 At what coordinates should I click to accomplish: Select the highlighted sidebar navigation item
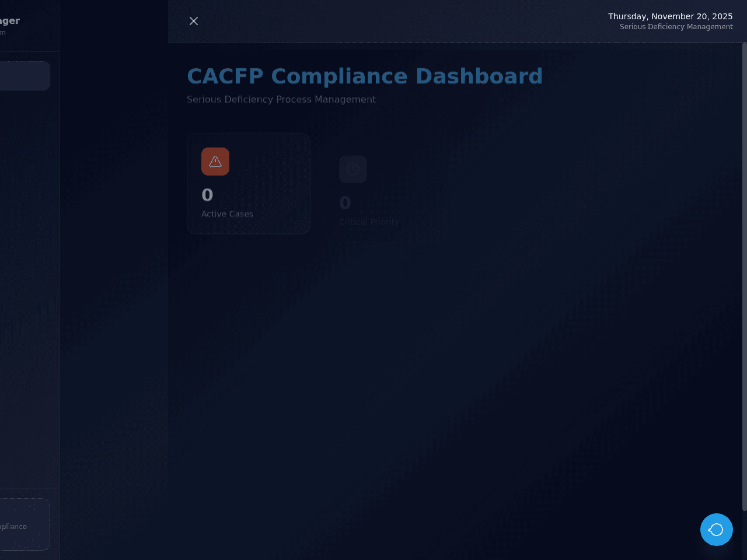pyautogui.click(x=25, y=76)
